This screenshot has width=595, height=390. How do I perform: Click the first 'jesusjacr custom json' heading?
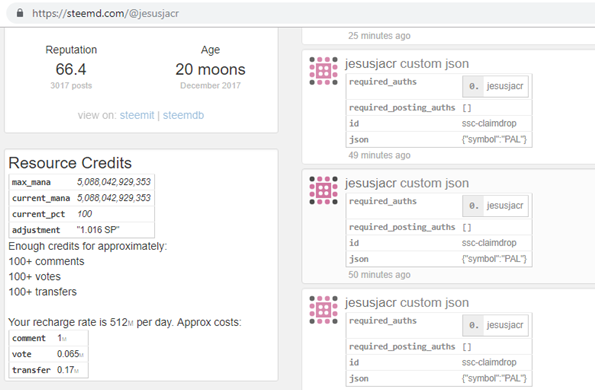(x=407, y=64)
